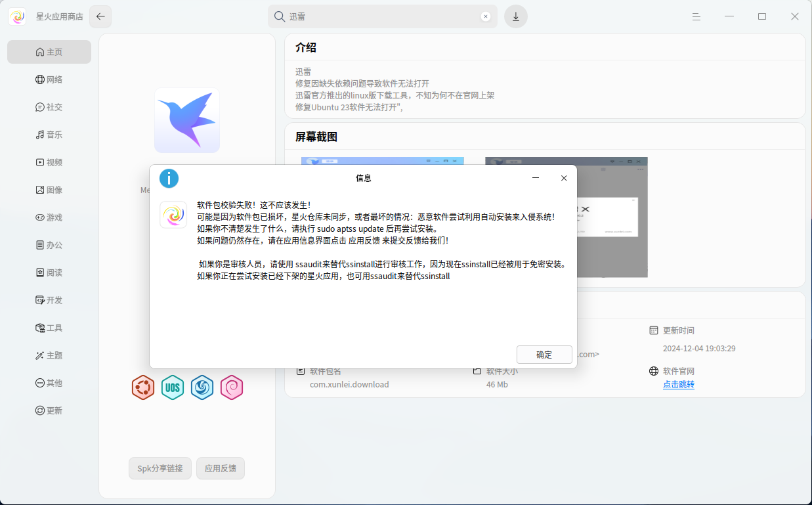The image size is (812, 505).
Task: Open the download manager button
Action: [516, 16]
